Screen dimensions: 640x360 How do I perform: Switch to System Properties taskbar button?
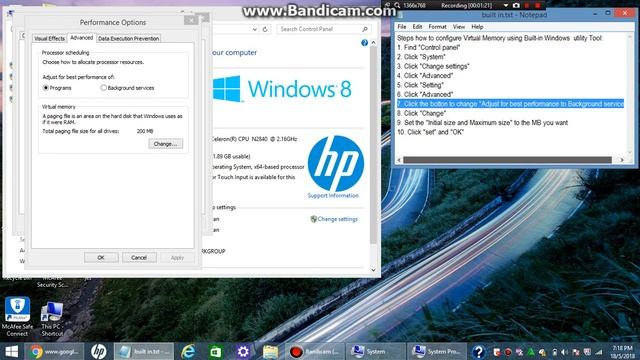coord(437,351)
